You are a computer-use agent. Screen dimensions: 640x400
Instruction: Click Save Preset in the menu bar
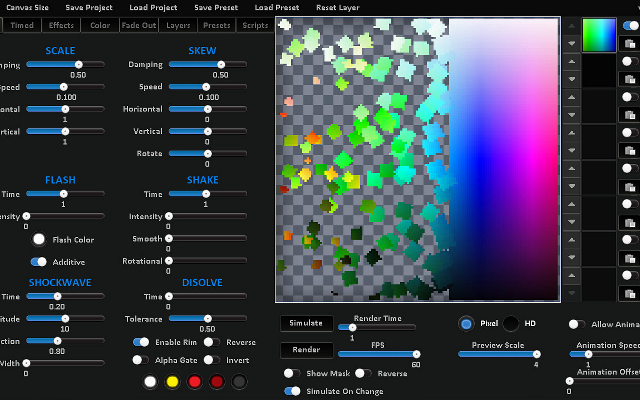(216, 7)
